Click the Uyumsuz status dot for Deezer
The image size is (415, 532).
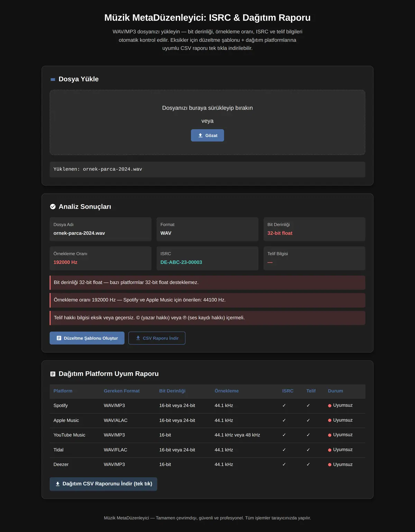[x=330, y=465]
